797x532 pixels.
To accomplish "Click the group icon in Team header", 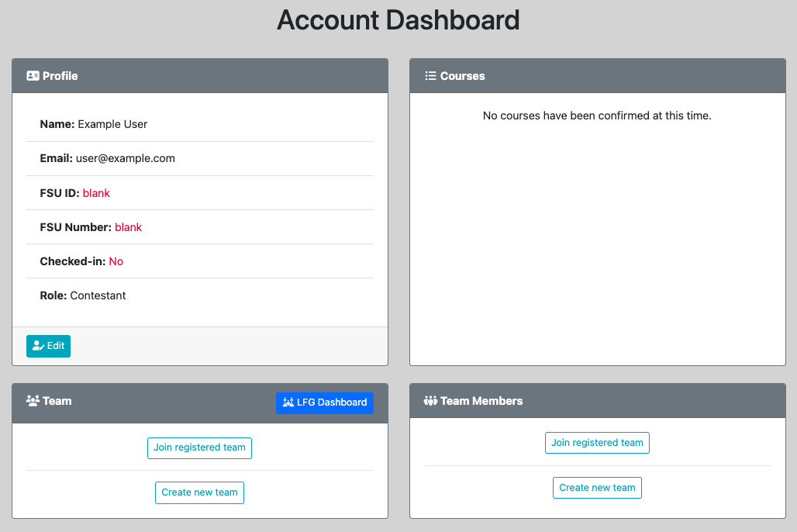I will [33, 401].
